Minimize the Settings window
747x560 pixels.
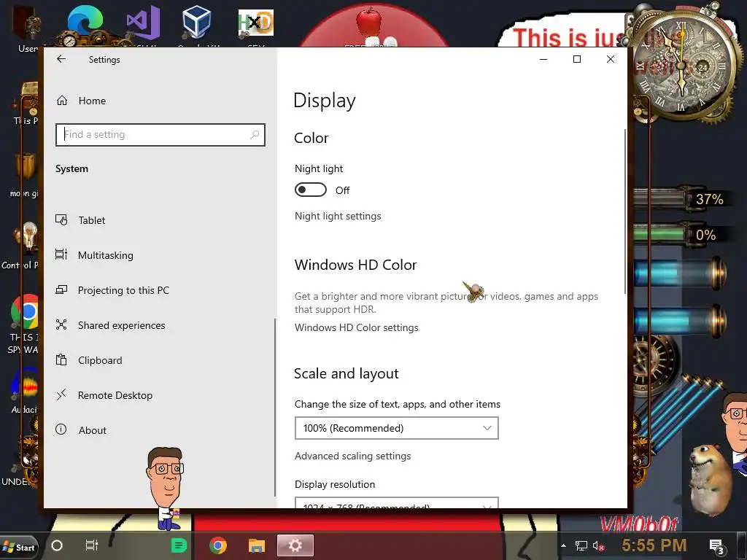pos(543,59)
